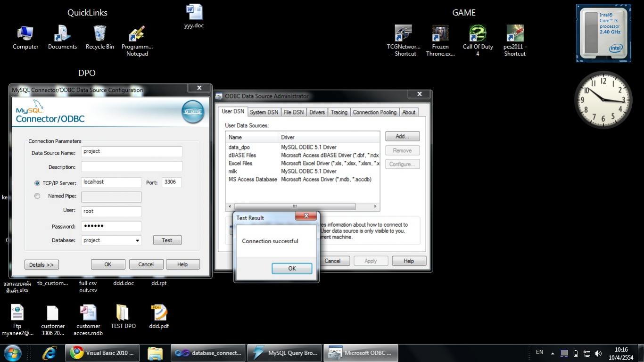Click Cancel in MySQL Connector dialog
Screen dimensions: 644x362
point(146,264)
